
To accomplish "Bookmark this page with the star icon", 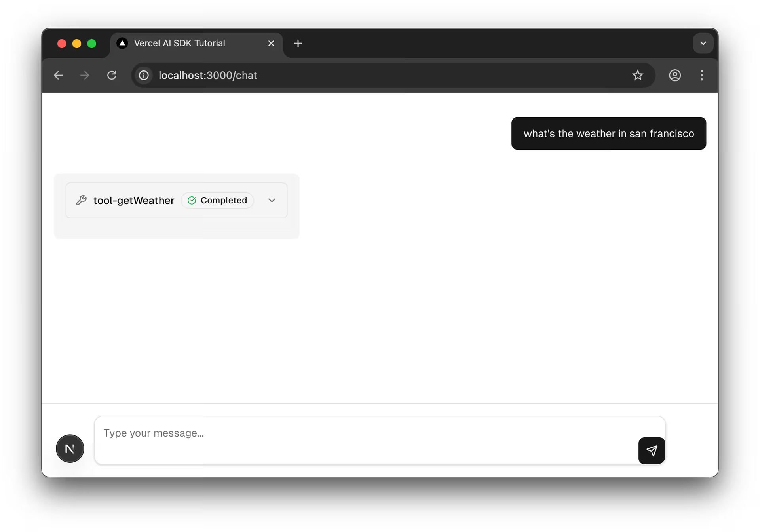I will tap(637, 75).
